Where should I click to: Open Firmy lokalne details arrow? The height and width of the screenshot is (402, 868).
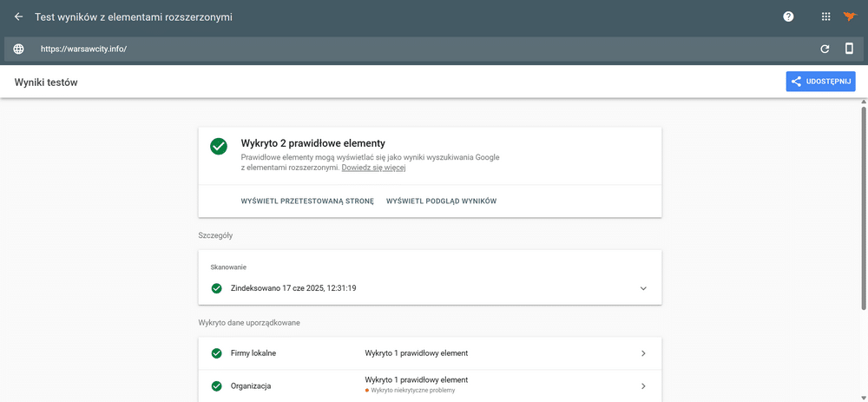click(x=643, y=353)
